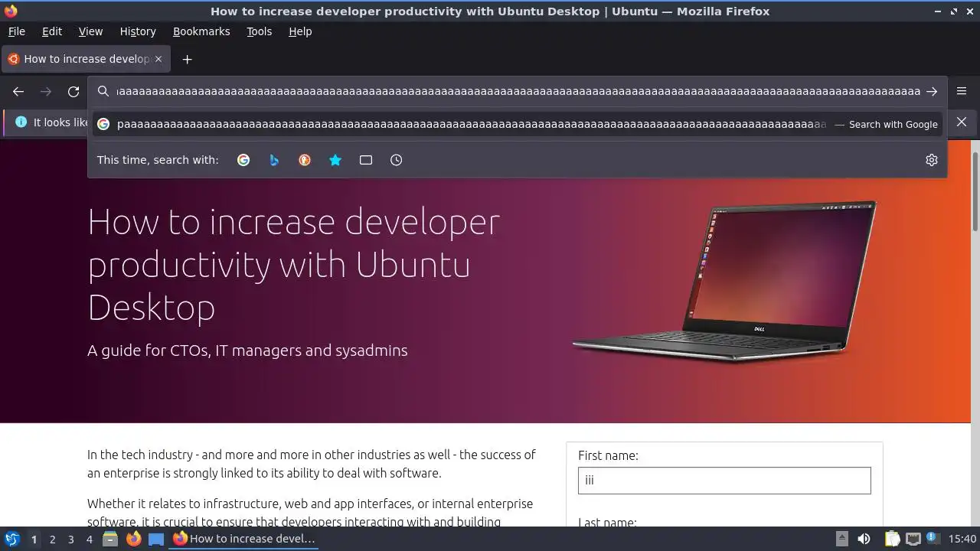Viewport: 980px width, 551px height.
Task: Search in open Tabs icon
Action: point(366,160)
